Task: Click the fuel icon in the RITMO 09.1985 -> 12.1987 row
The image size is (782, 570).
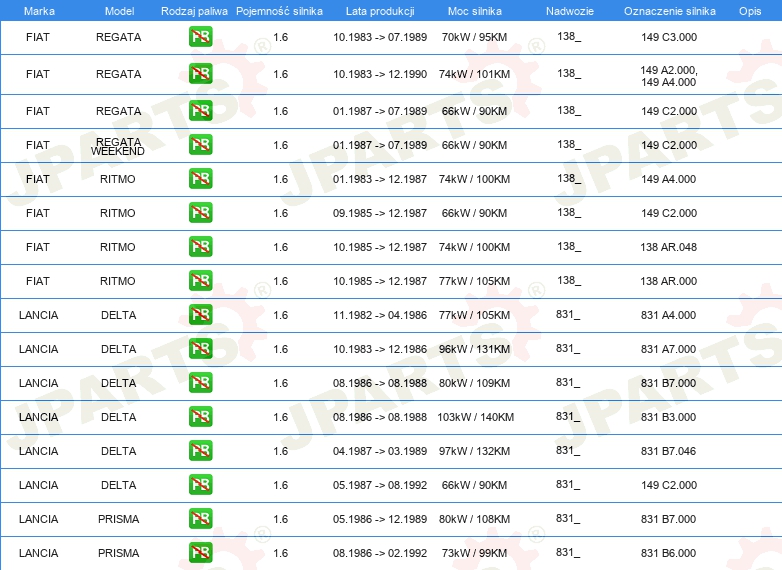Action: point(200,212)
